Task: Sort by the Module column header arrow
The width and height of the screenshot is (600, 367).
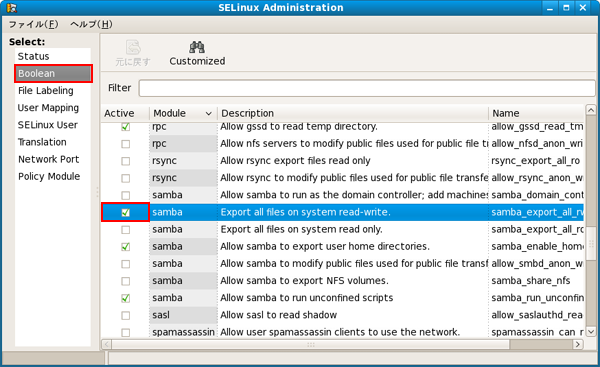Action: pyautogui.click(x=209, y=114)
